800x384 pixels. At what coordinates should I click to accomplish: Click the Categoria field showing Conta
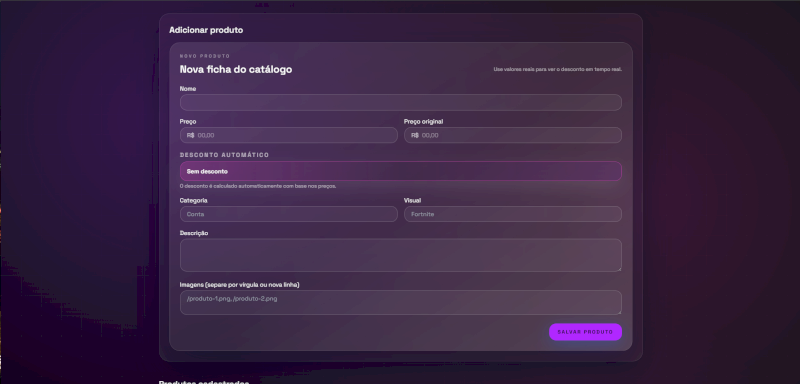289,214
